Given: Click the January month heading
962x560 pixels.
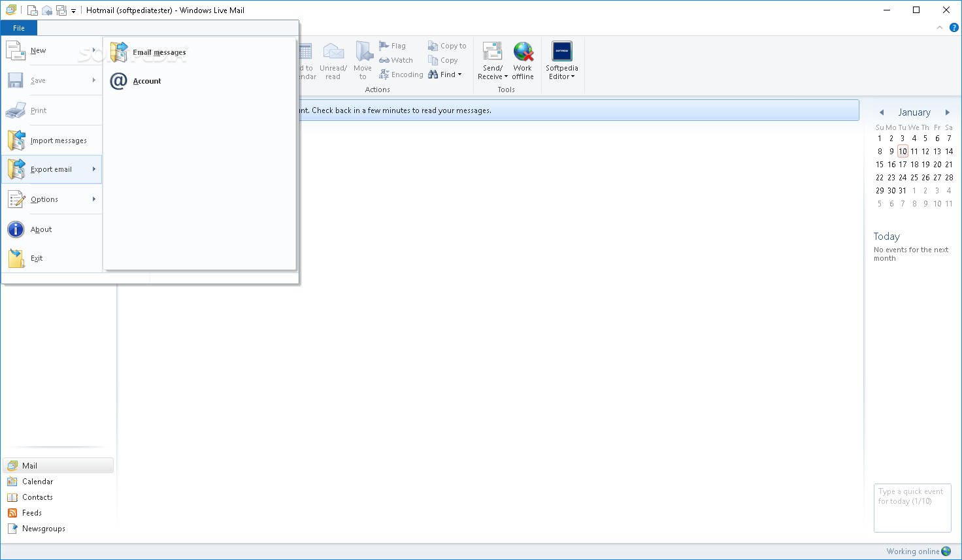Looking at the screenshot, I should pos(914,112).
